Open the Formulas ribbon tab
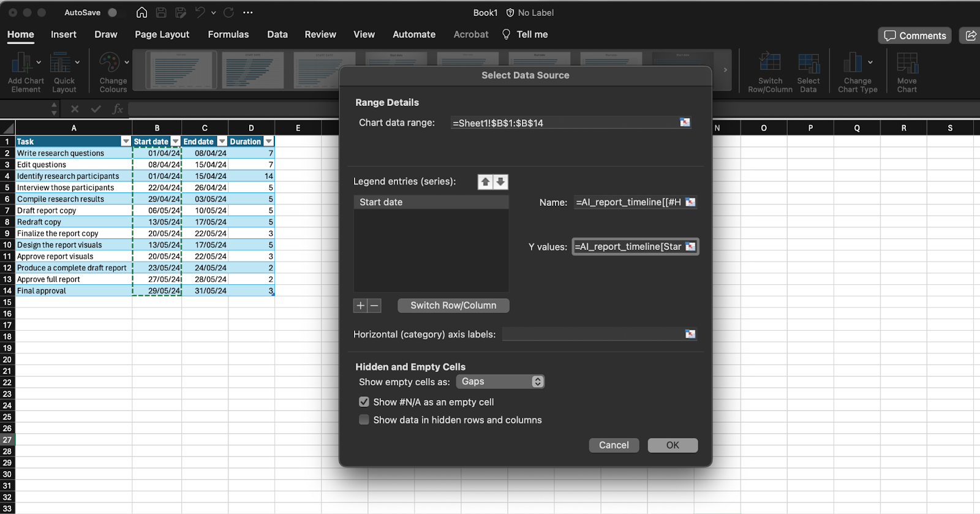The image size is (980, 514). tap(228, 34)
